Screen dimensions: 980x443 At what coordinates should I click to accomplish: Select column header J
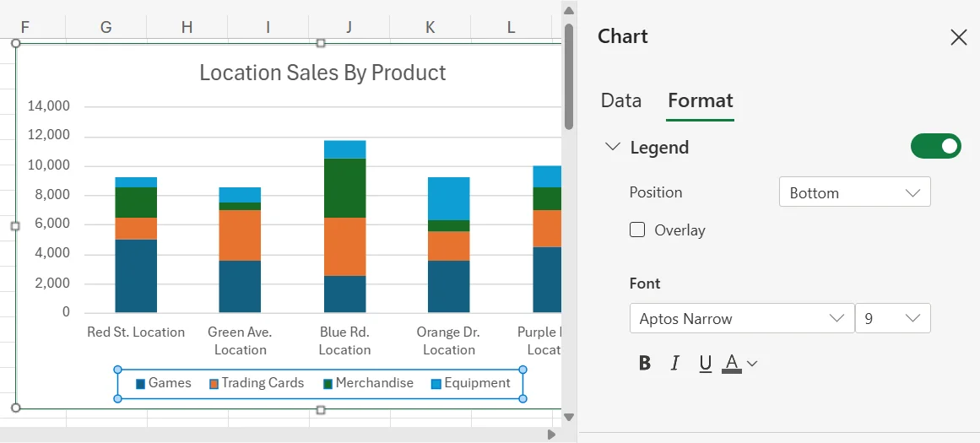pyautogui.click(x=349, y=26)
